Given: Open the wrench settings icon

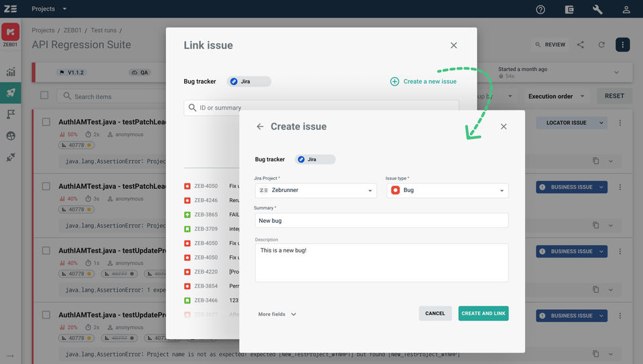Looking at the screenshot, I should pyautogui.click(x=597, y=9).
